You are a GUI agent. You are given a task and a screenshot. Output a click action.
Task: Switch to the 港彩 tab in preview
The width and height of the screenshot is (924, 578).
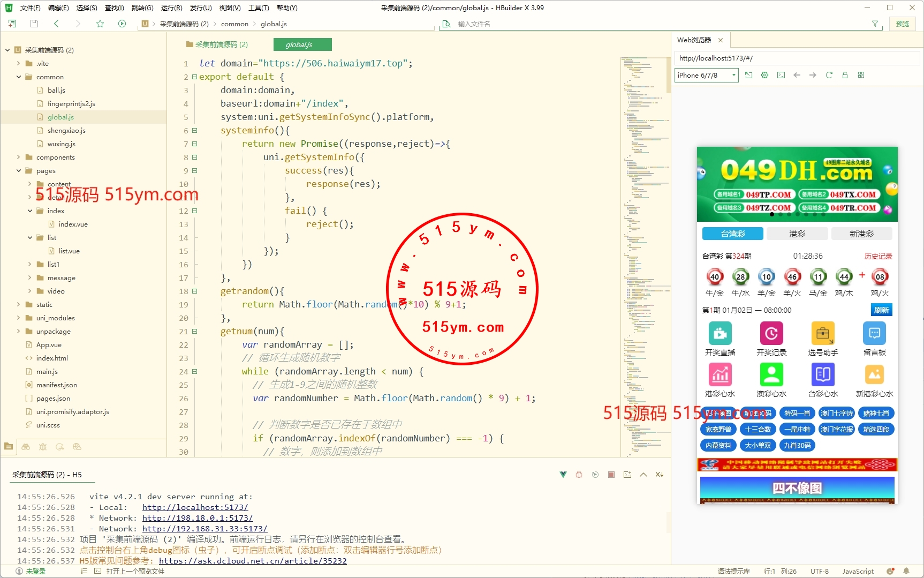797,234
